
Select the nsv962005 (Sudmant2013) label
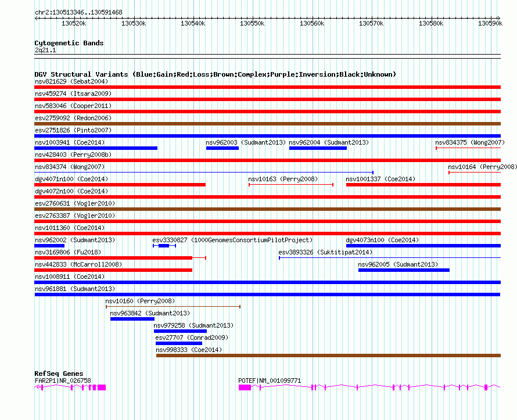pos(398,264)
